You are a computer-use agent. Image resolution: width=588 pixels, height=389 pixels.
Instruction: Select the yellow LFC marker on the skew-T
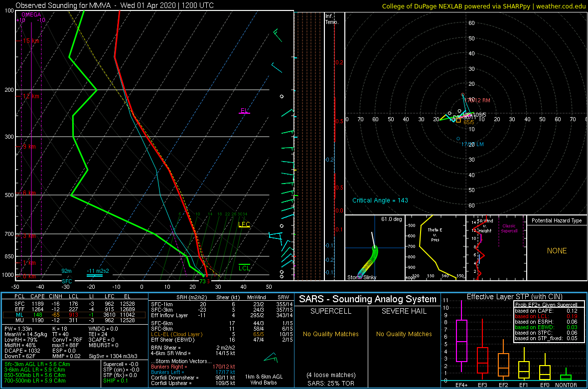244,225
